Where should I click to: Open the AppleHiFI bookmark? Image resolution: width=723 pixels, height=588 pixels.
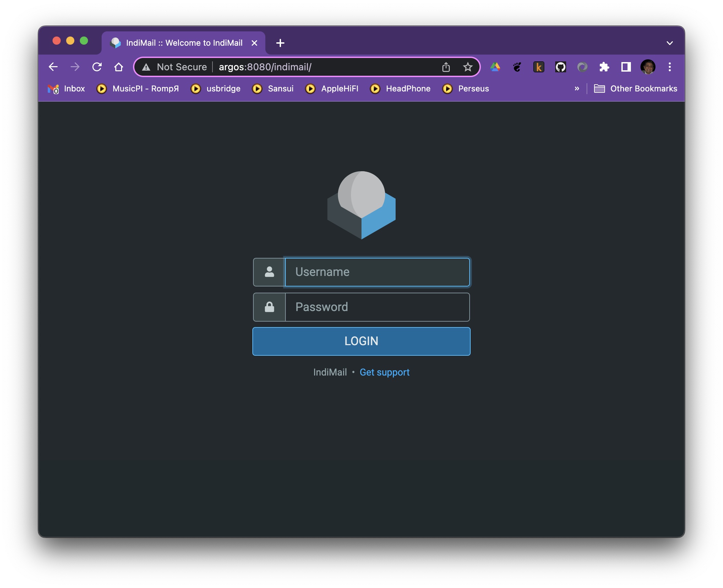click(x=332, y=89)
